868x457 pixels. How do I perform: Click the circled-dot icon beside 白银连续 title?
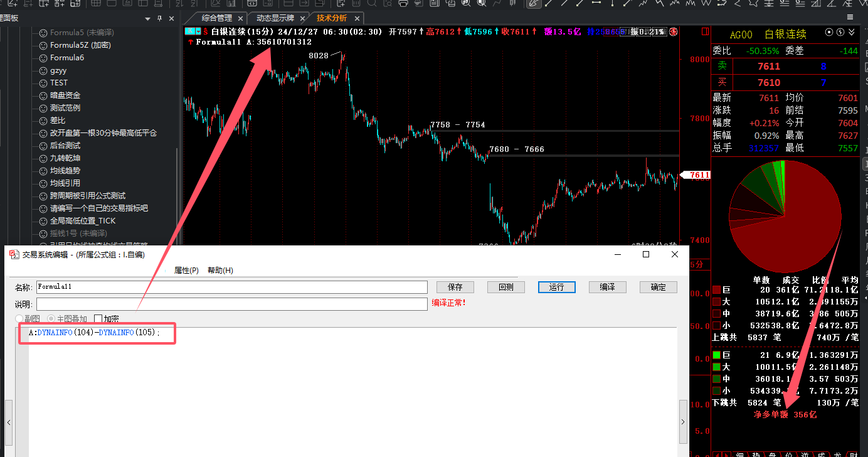pyautogui.click(x=829, y=32)
